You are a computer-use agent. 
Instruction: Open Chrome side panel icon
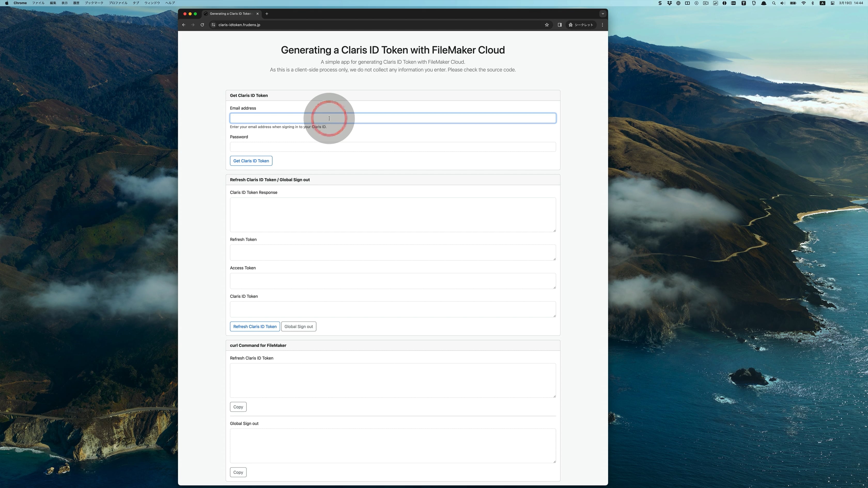point(559,25)
